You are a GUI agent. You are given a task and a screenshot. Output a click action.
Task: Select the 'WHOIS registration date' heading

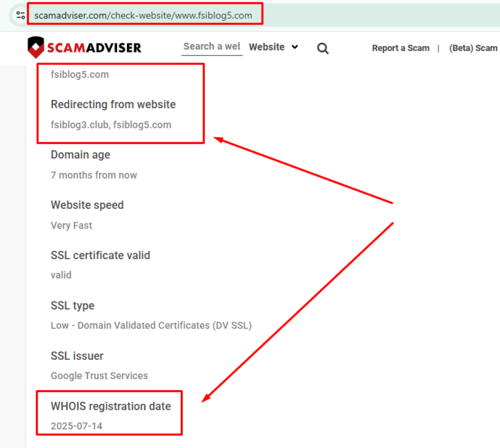[x=111, y=406]
